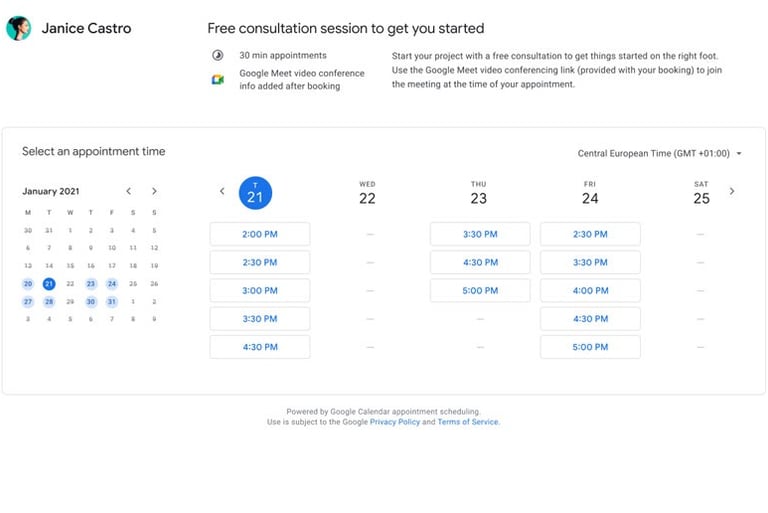Viewport: 768px width, 513px height.
Task: Select Thursday 23 column header
Action: (479, 193)
